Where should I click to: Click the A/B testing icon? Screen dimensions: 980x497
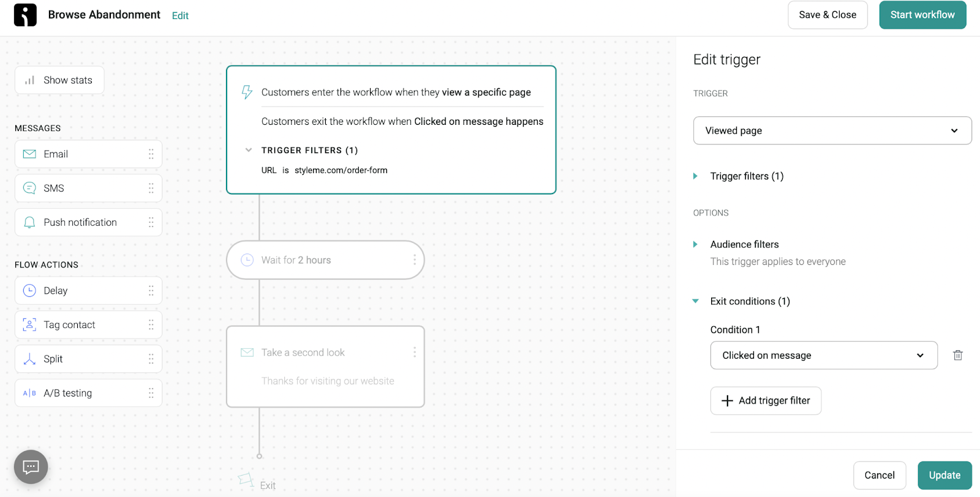(x=29, y=393)
